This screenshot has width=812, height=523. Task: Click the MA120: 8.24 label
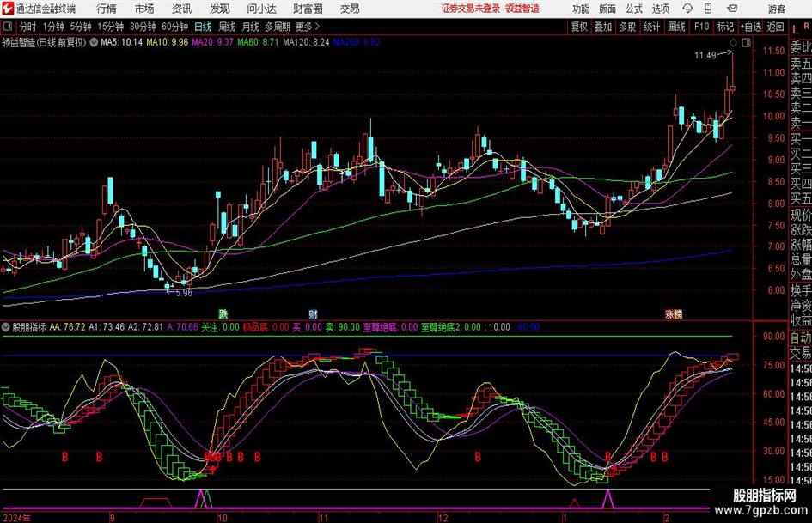(x=306, y=42)
